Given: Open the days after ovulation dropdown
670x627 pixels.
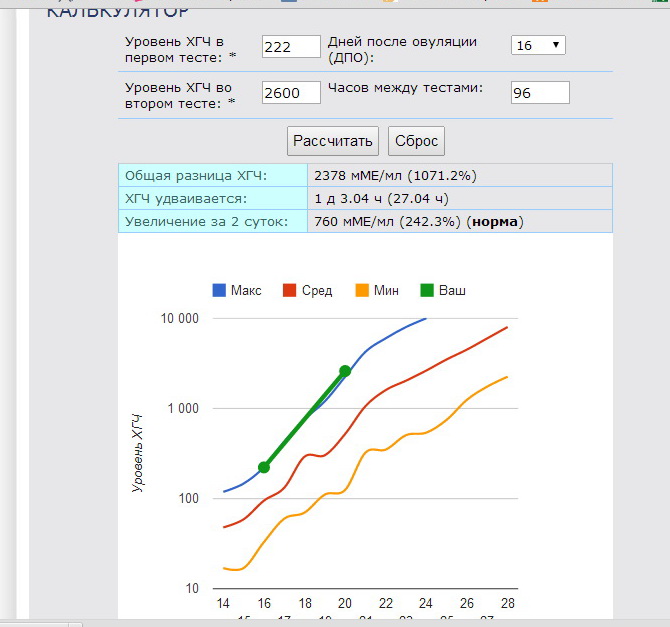Looking at the screenshot, I should click(x=538, y=45).
